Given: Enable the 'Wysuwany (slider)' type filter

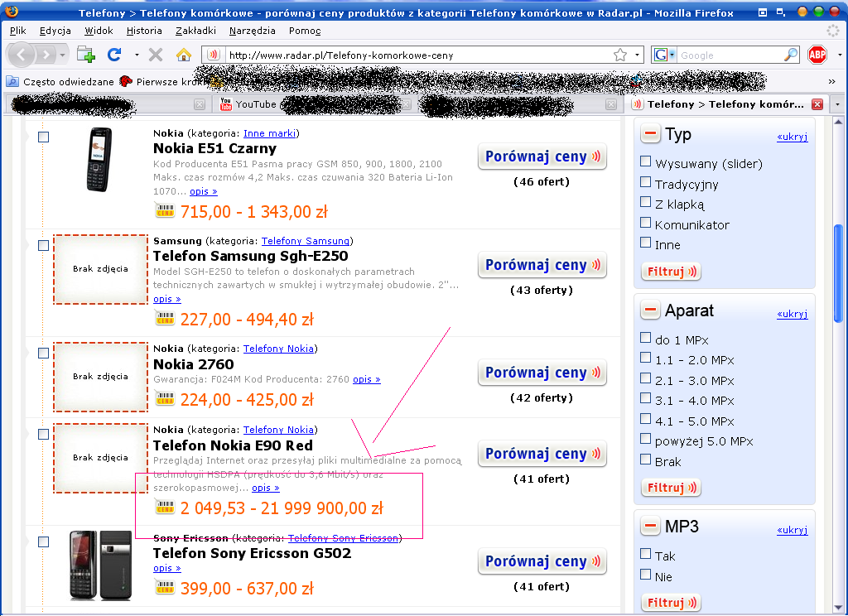Looking at the screenshot, I should [x=646, y=162].
